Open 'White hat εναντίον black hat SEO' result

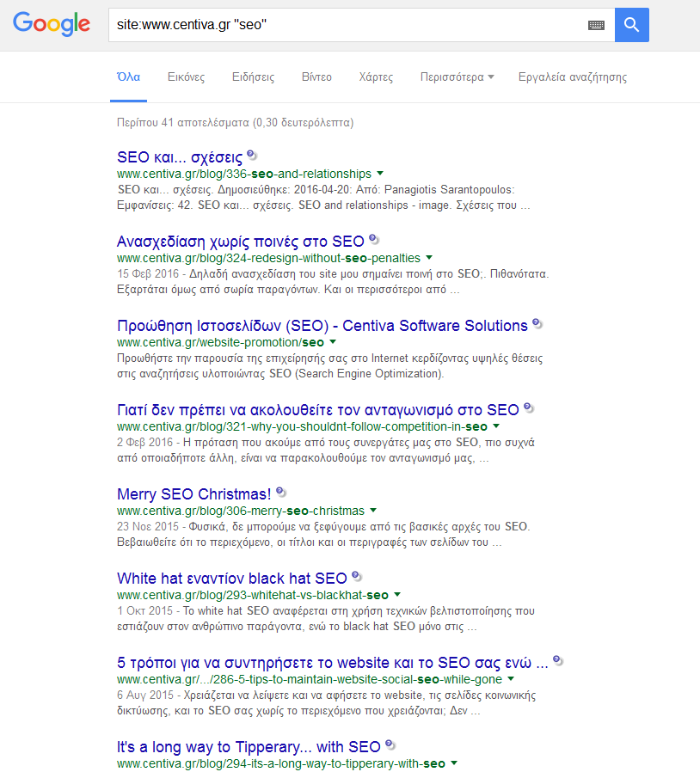point(232,578)
